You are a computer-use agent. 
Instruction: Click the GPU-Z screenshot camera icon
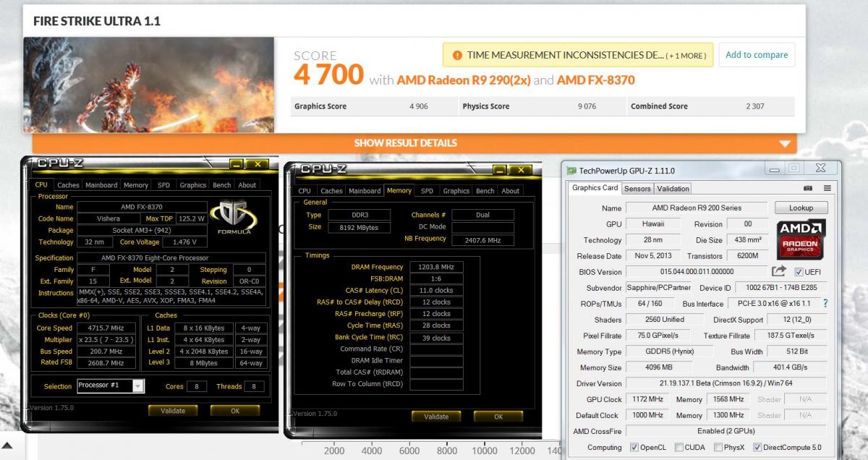(808, 188)
